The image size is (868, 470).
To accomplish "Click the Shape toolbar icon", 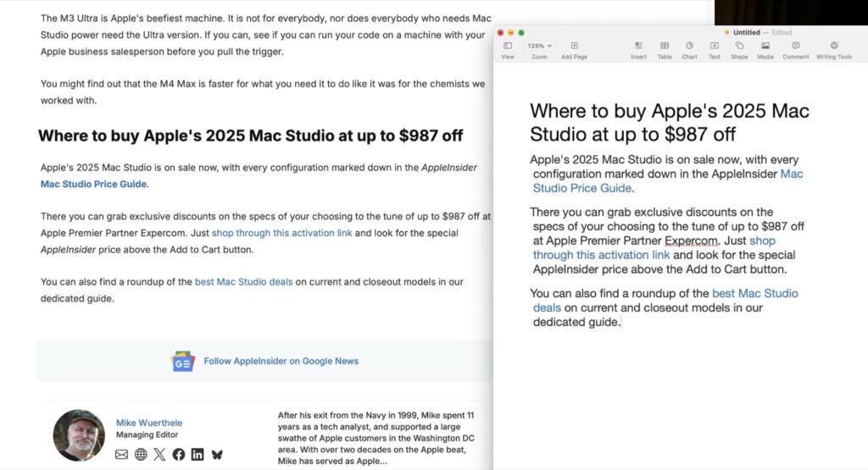I will [x=739, y=46].
